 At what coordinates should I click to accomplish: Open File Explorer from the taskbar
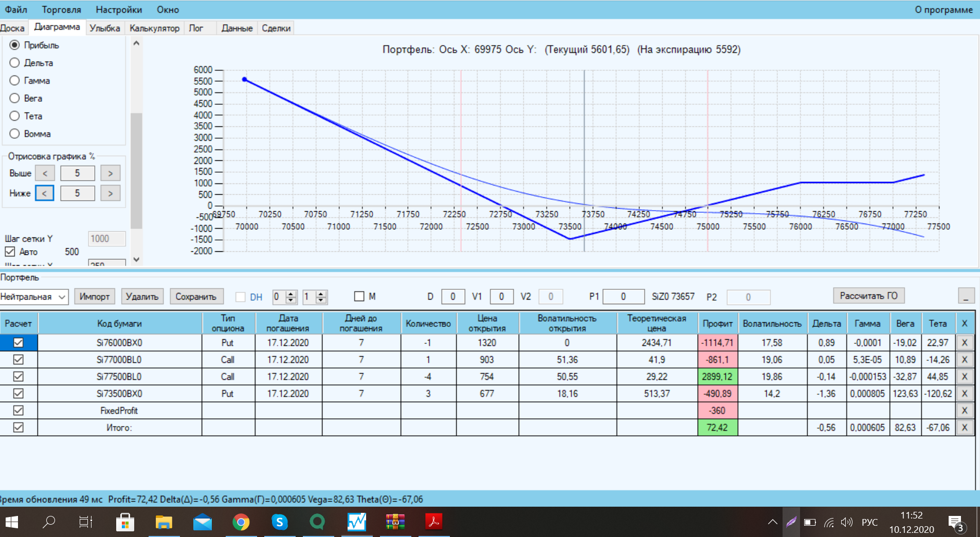[x=164, y=522]
